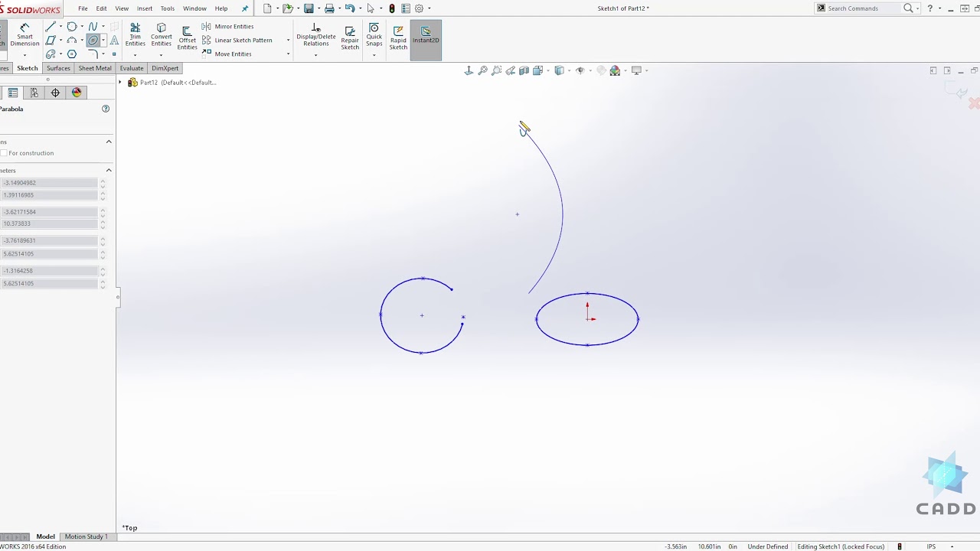Click Offset Entities tool
The height and width of the screenshot is (551, 980).
(x=187, y=38)
